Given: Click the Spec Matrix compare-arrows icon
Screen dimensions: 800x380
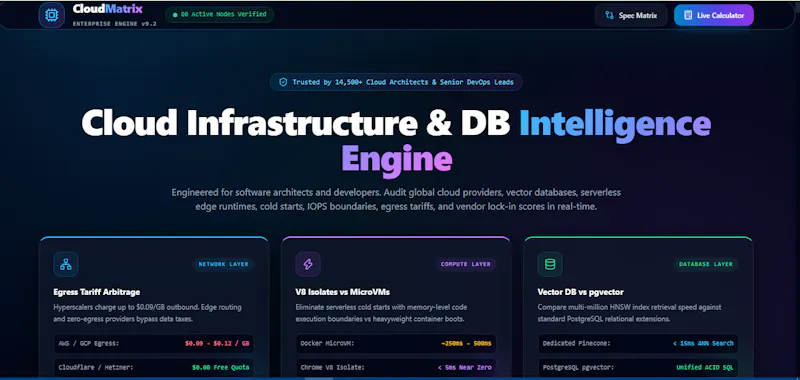Looking at the screenshot, I should click(x=609, y=15).
